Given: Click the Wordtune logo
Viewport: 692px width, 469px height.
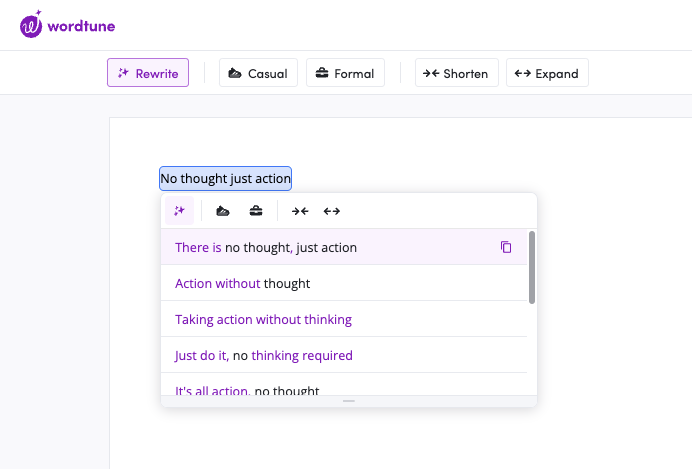Looking at the screenshot, I should click(68, 25).
